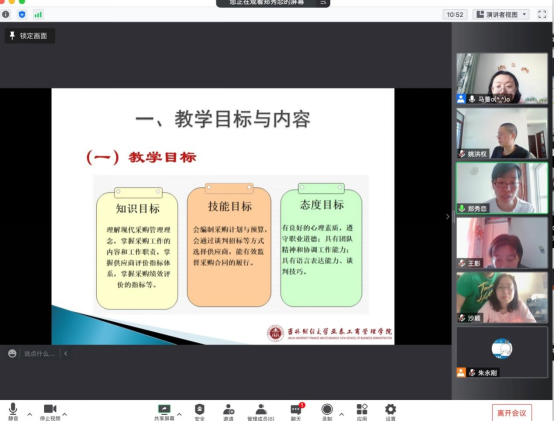Stop video with the camera icon

click(50, 411)
